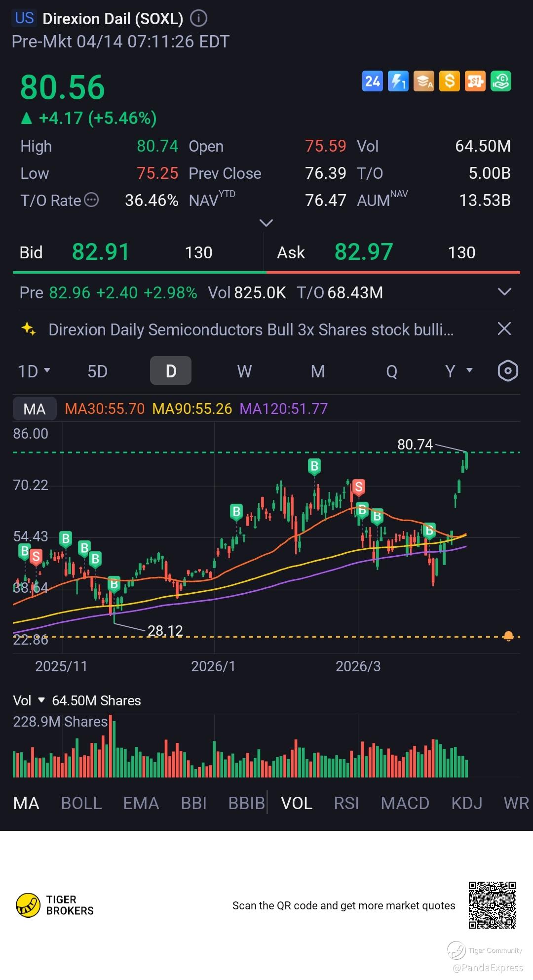This screenshot has height=980, width=533.
Task: Tap the US market tag
Action: [24, 18]
